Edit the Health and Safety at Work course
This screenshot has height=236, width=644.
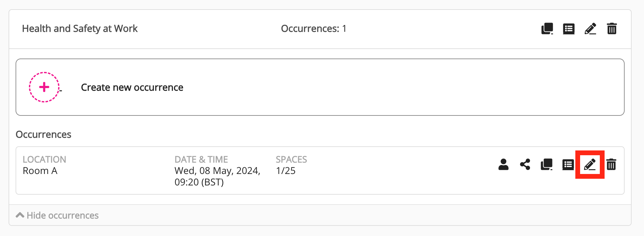590,29
